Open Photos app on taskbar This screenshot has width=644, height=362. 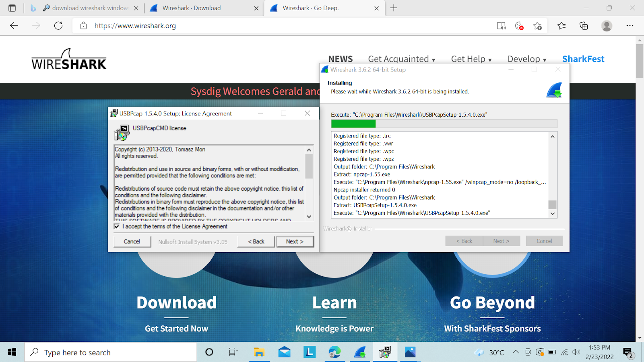point(410,352)
